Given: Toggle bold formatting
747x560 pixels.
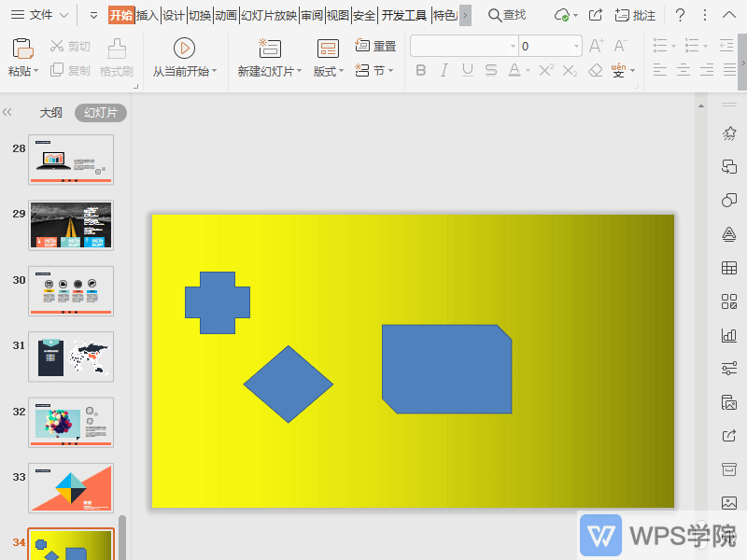Looking at the screenshot, I should click(x=420, y=70).
